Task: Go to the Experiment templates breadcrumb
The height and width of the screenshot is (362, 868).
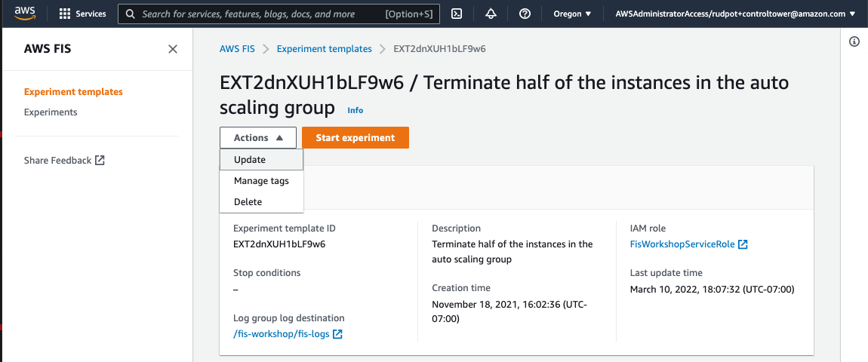Action: (x=325, y=49)
